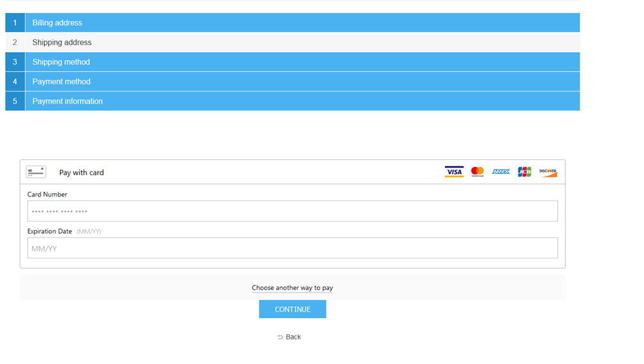Screen dimensions: 644x364
Task: Click the Card Number label
Action: (x=47, y=195)
